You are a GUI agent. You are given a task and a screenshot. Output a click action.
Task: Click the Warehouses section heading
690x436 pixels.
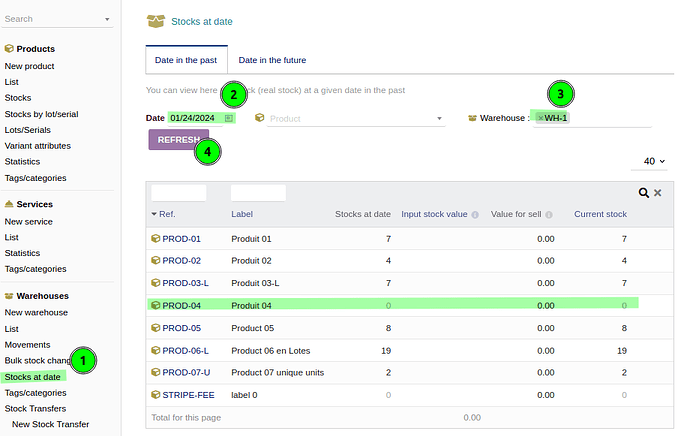click(42, 296)
